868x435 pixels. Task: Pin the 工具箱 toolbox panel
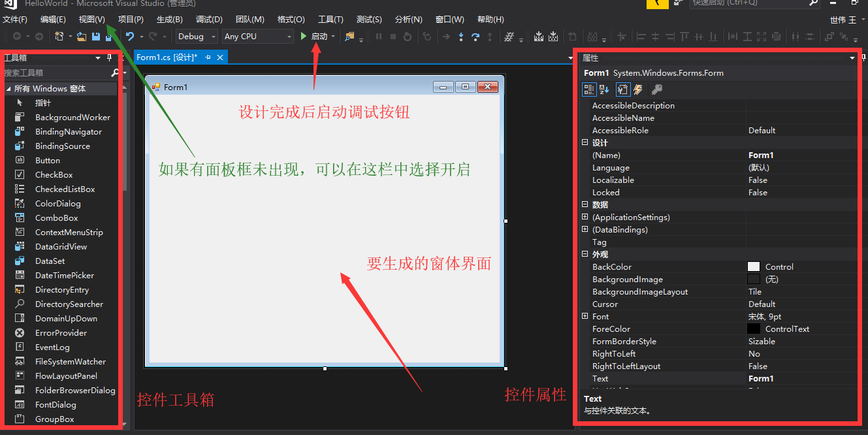(109, 58)
